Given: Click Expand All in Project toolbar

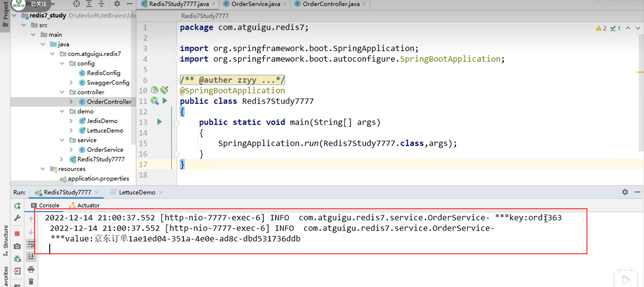Looking at the screenshot, I should click(89, 4).
